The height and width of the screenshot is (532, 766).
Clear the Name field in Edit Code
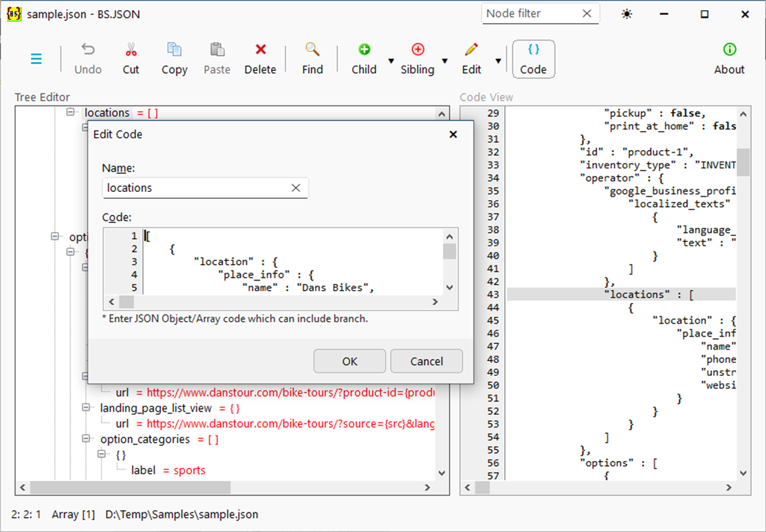pos(296,188)
